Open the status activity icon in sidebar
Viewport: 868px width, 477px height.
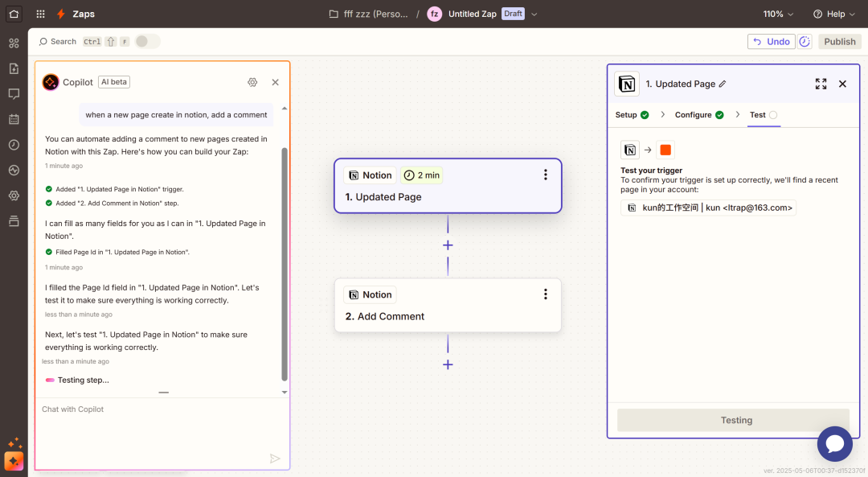[x=14, y=170]
